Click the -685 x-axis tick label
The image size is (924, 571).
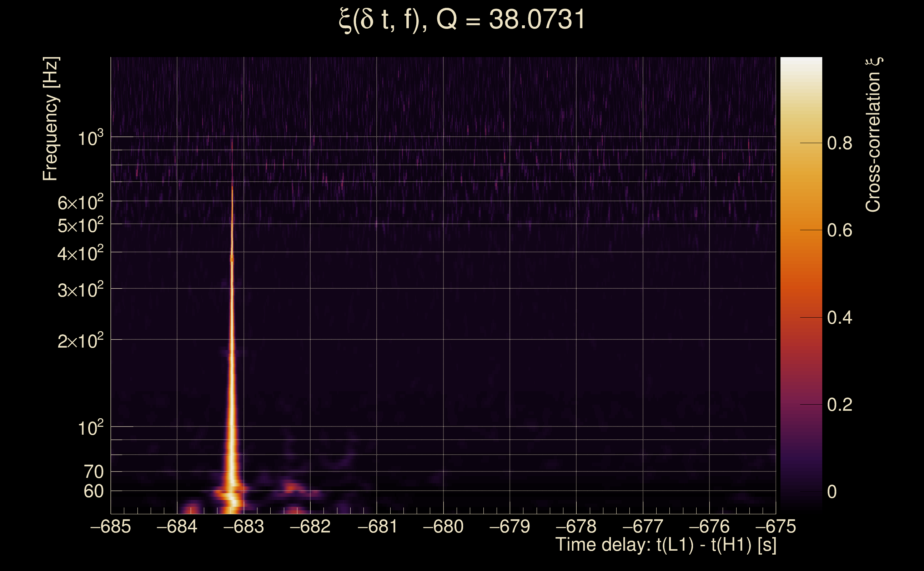click(111, 526)
